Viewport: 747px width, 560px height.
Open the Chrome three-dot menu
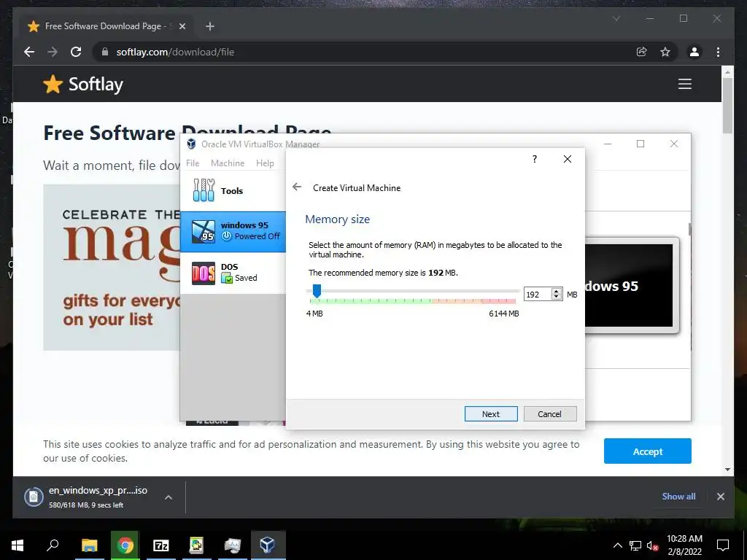(718, 52)
